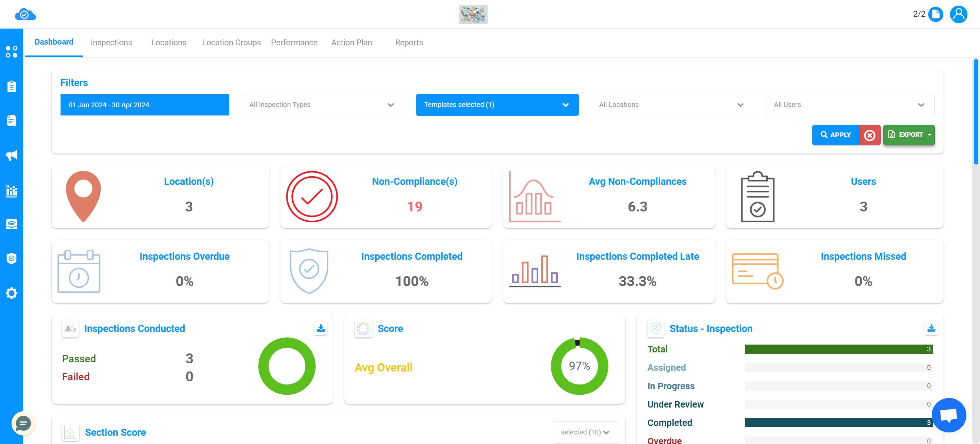980x444 pixels.
Task: Open the clipboard sidebar icon
Action: (x=12, y=86)
